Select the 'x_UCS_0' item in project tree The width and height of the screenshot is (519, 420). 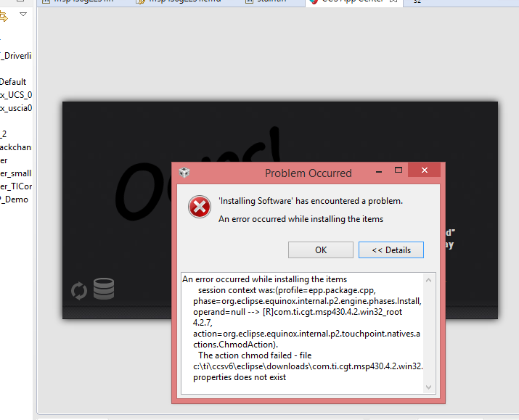[16, 95]
